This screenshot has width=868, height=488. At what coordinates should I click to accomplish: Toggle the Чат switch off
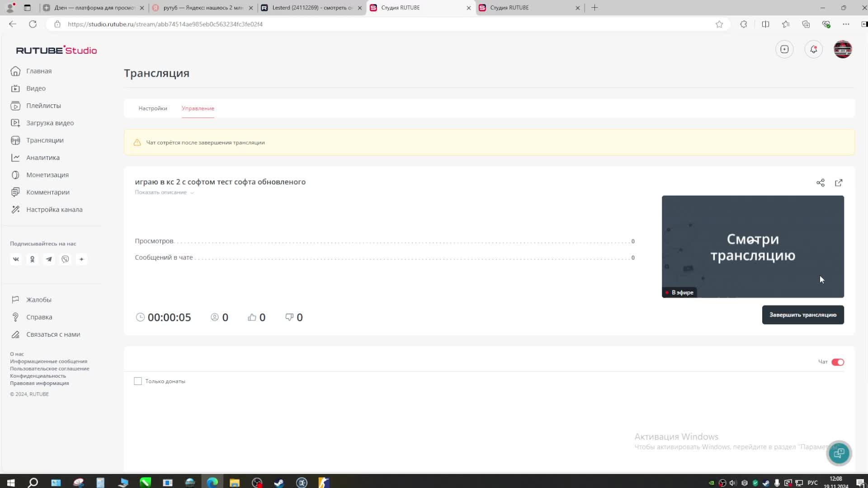[837, 362]
